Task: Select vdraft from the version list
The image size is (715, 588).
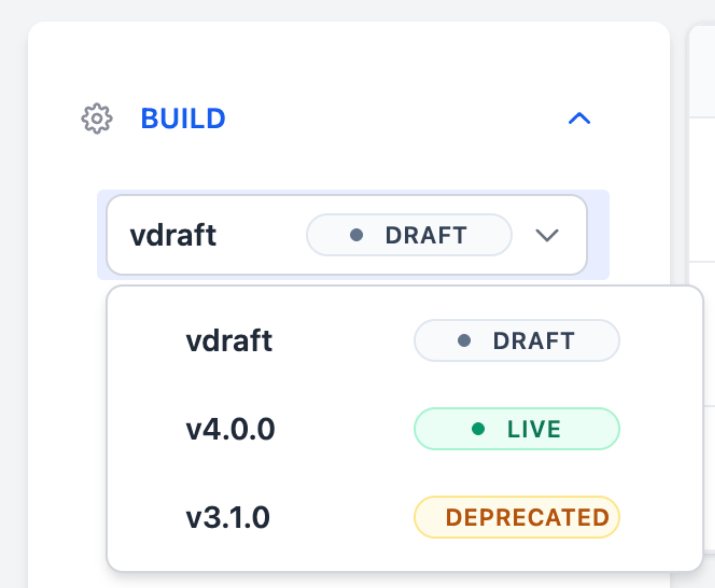Action: tap(229, 341)
